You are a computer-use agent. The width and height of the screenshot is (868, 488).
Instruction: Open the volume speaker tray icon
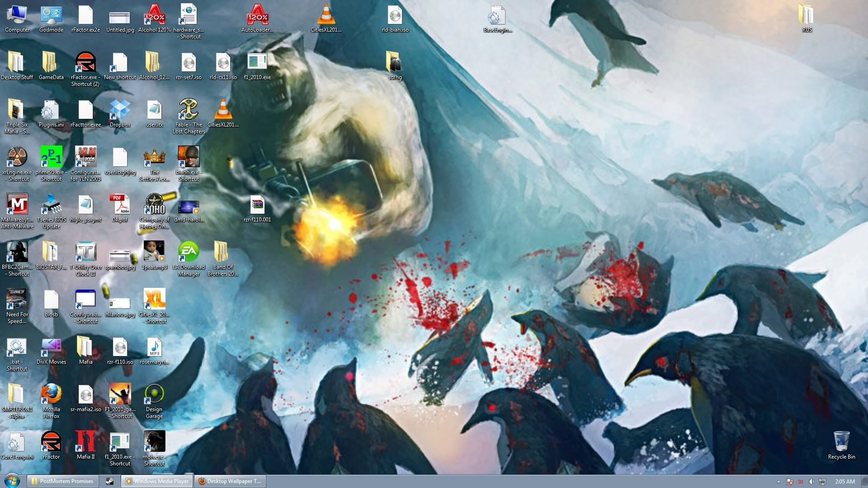click(811, 482)
